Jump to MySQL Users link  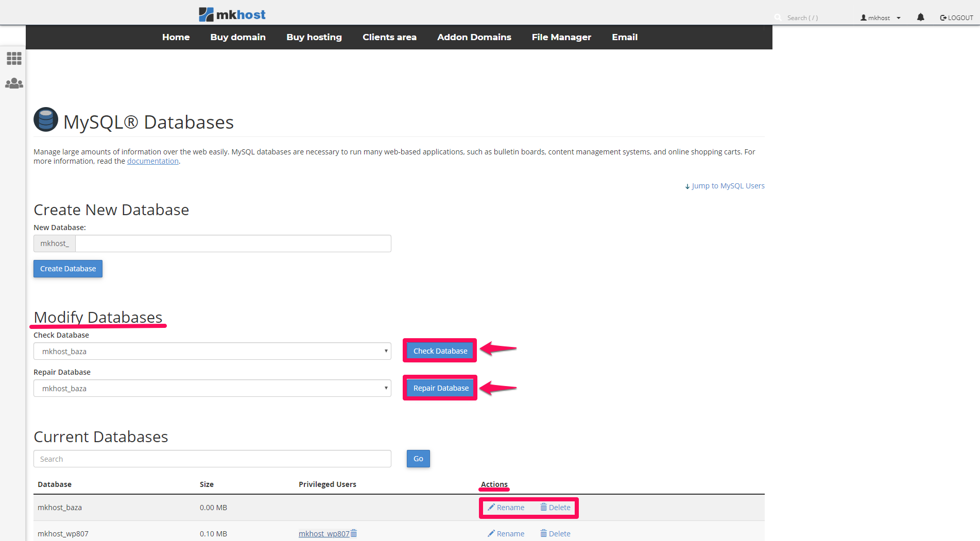(725, 186)
